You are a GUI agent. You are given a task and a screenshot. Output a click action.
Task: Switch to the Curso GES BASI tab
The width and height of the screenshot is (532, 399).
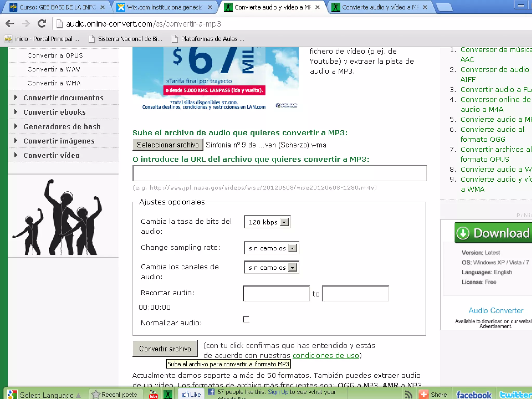coord(58,7)
